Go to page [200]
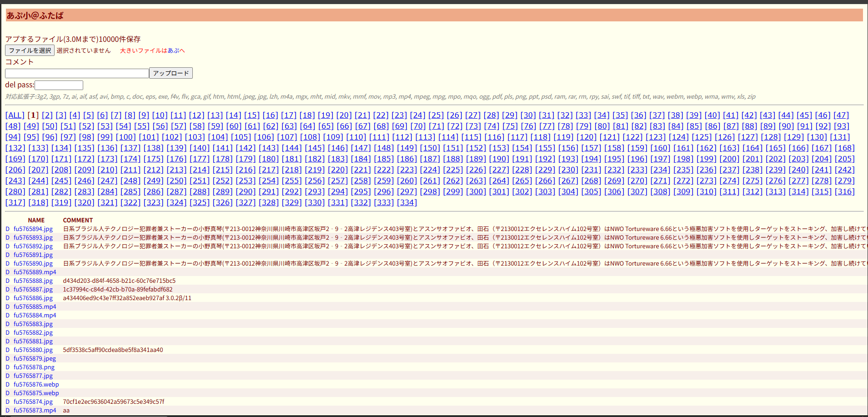This screenshot has height=417, width=868. click(729, 159)
